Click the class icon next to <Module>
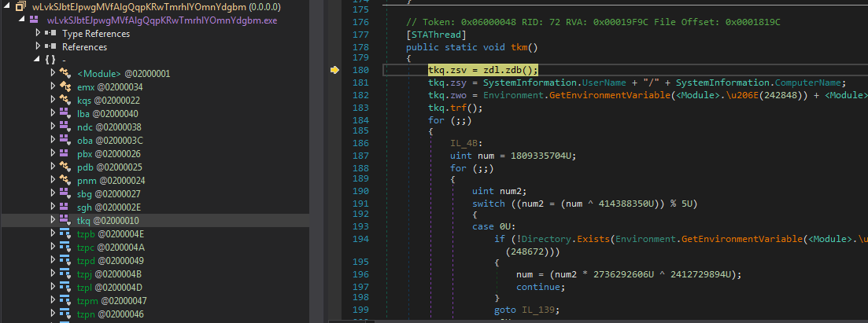Image resolution: width=868 pixels, height=323 pixels. point(65,73)
